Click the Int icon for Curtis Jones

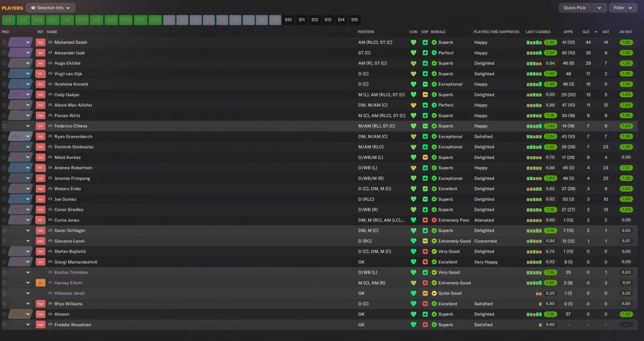click(40, 220)
